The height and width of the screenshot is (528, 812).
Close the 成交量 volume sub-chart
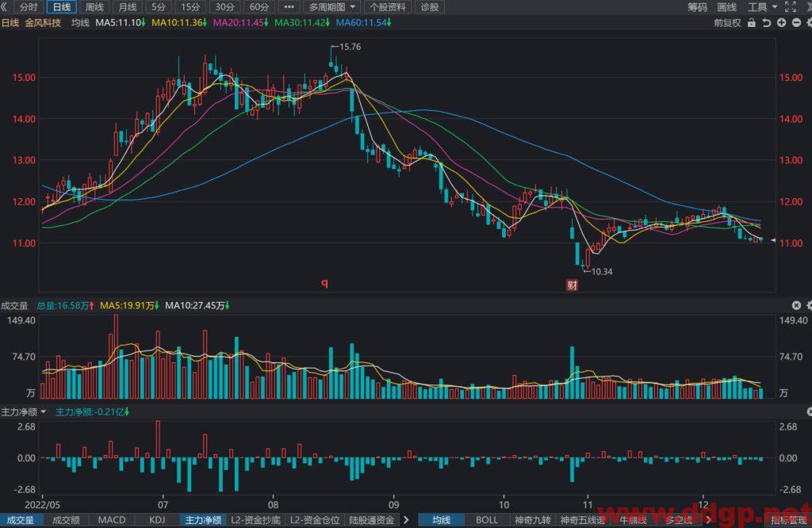click(796, 305)
